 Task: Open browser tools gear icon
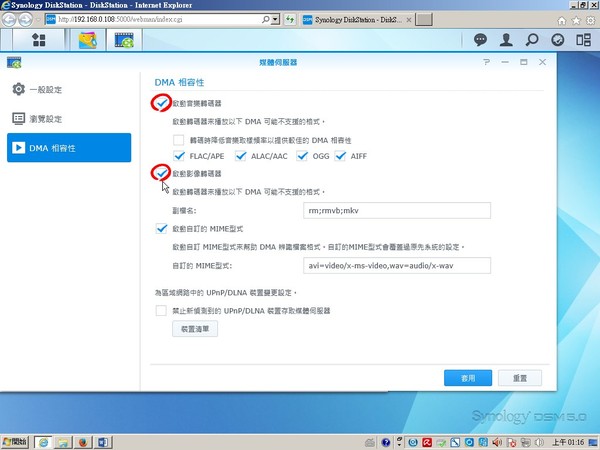click(591, 20)
